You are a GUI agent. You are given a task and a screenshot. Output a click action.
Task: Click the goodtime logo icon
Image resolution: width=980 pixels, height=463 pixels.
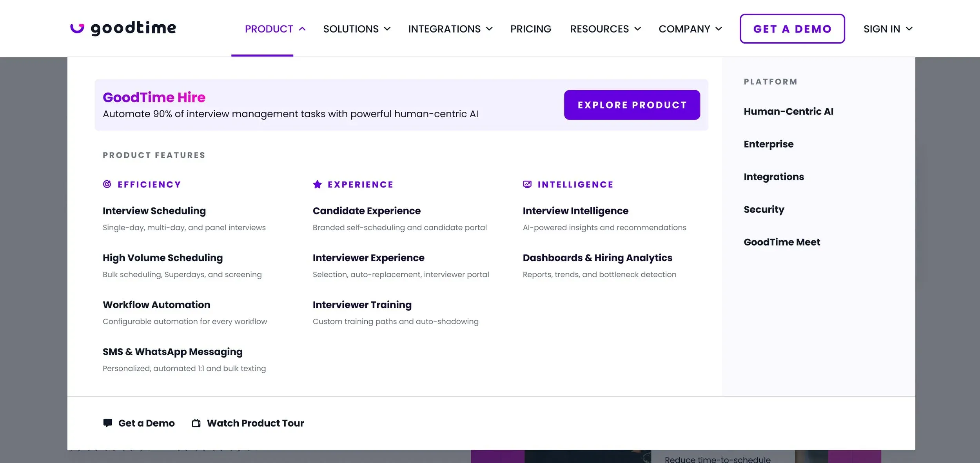click(77, 28)
